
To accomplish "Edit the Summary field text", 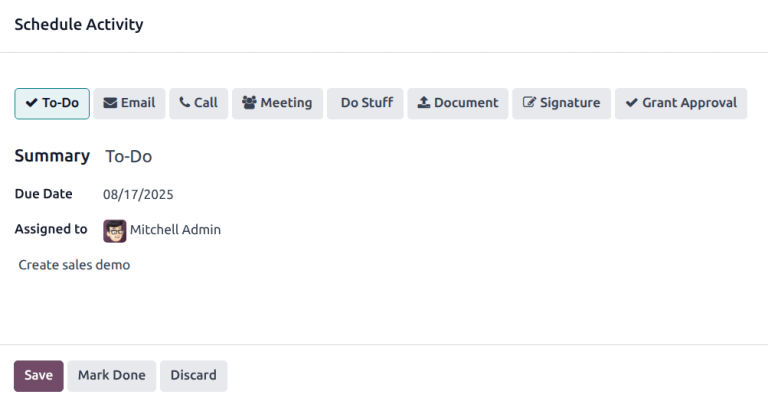I will 128,157.
